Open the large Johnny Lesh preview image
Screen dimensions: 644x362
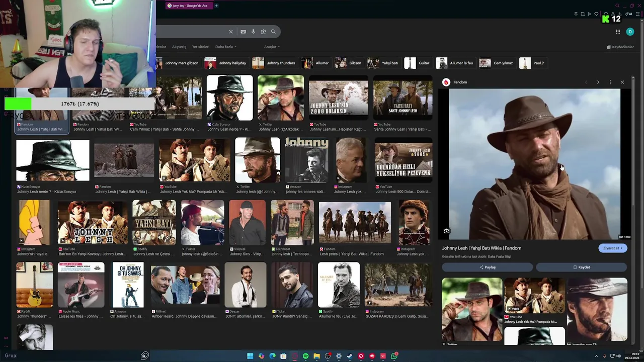[x=534, y=164]
